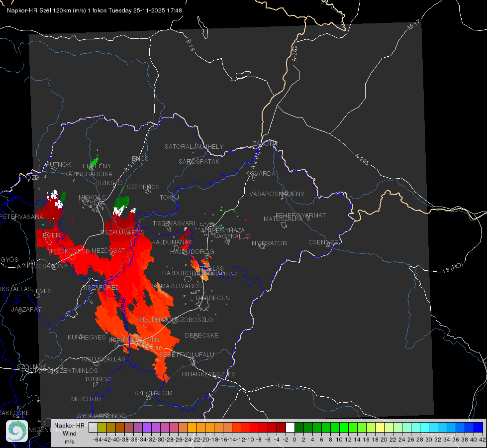Click the CSENGER label

(323, 242)
